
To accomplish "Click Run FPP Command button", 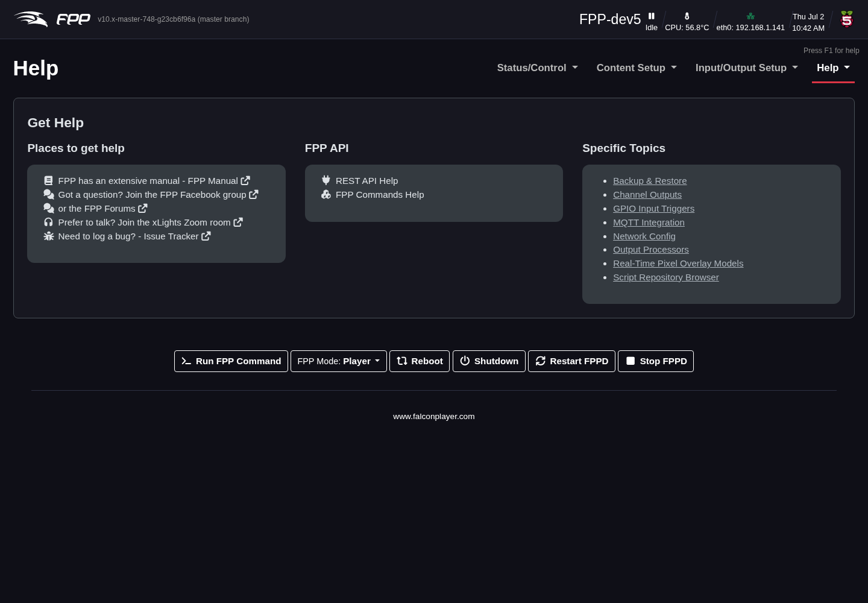I will coord(231,361).
